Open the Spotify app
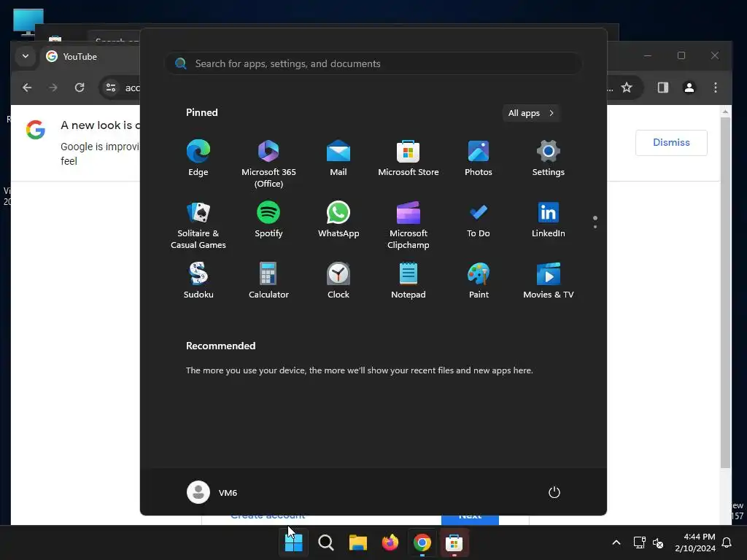The image size is (747, 560). (268, 219)
